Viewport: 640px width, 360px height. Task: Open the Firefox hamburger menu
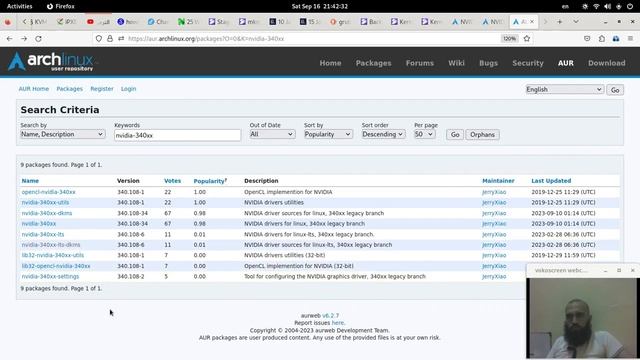630,38
